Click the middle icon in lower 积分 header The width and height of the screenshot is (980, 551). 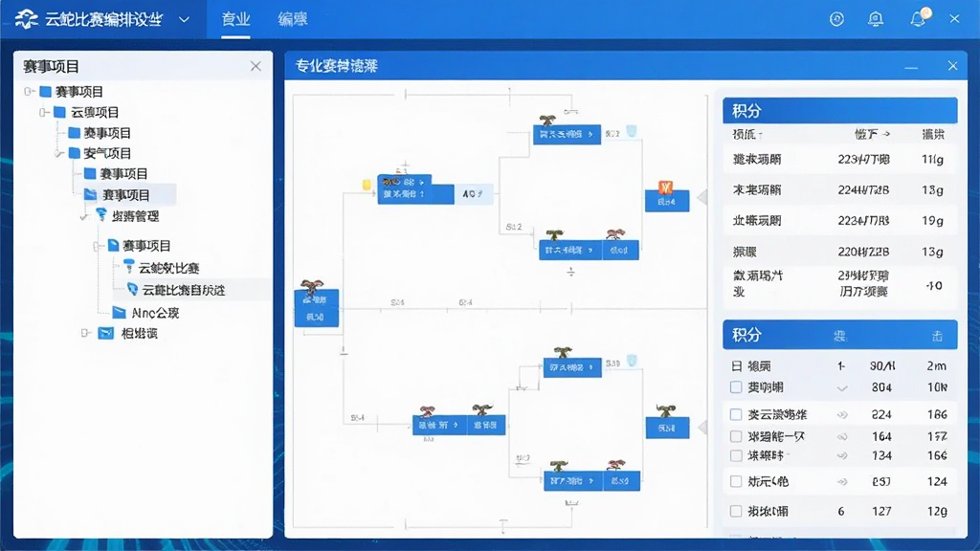840,336
